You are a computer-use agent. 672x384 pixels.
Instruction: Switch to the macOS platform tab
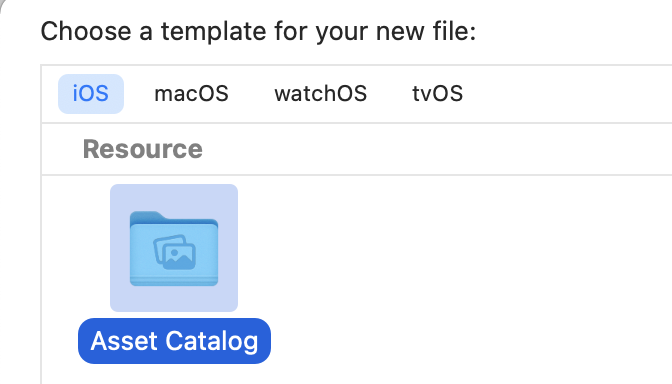click(x=191, y=94)
